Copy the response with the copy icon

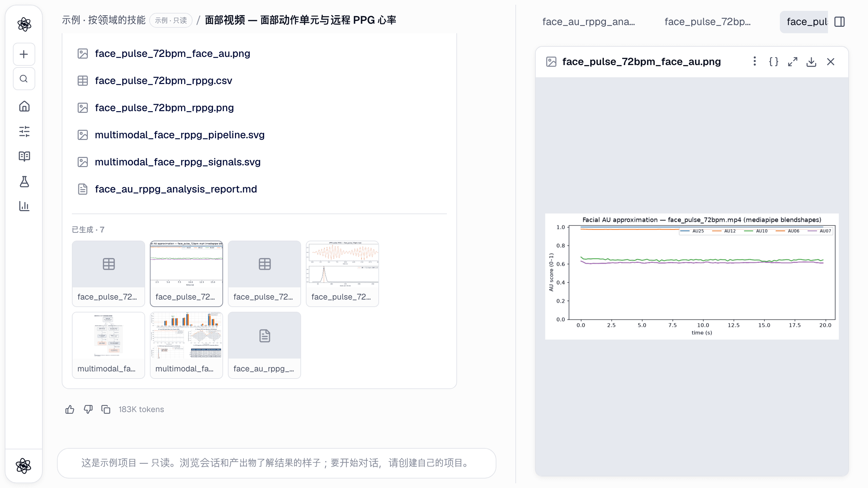point(106,409)
